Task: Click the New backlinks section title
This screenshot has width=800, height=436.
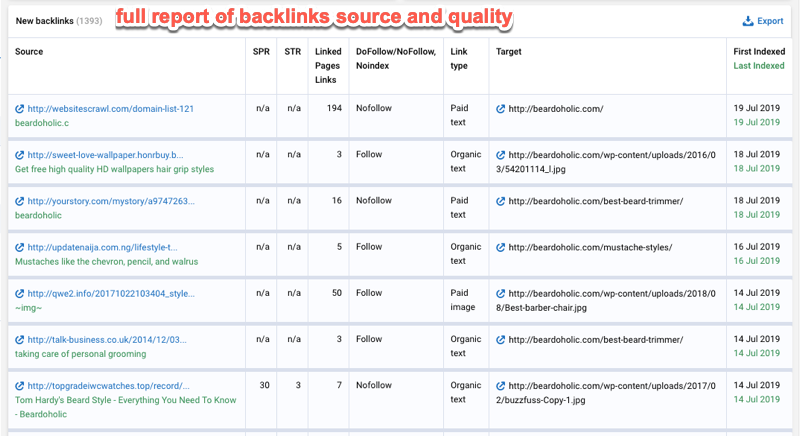Action: click(45, 21)
